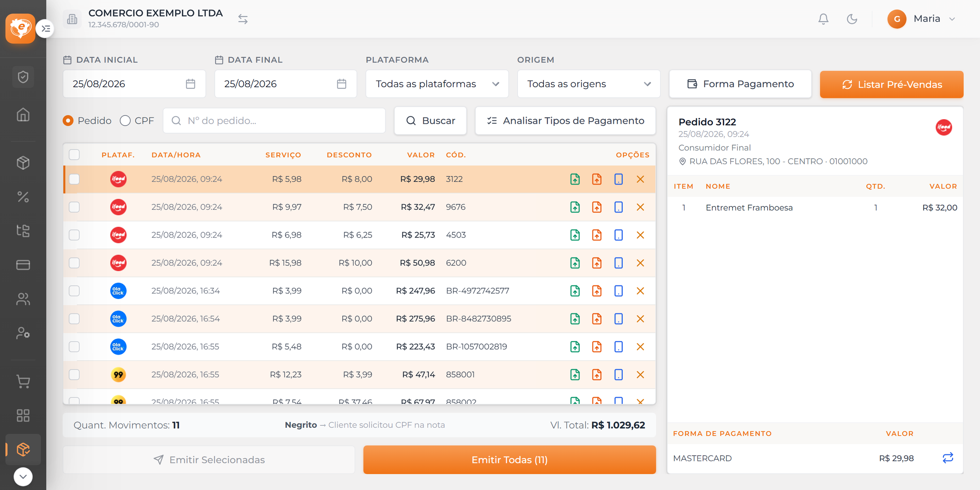
Task: Check the row for order 858001
Action: [x=74, y=375]
